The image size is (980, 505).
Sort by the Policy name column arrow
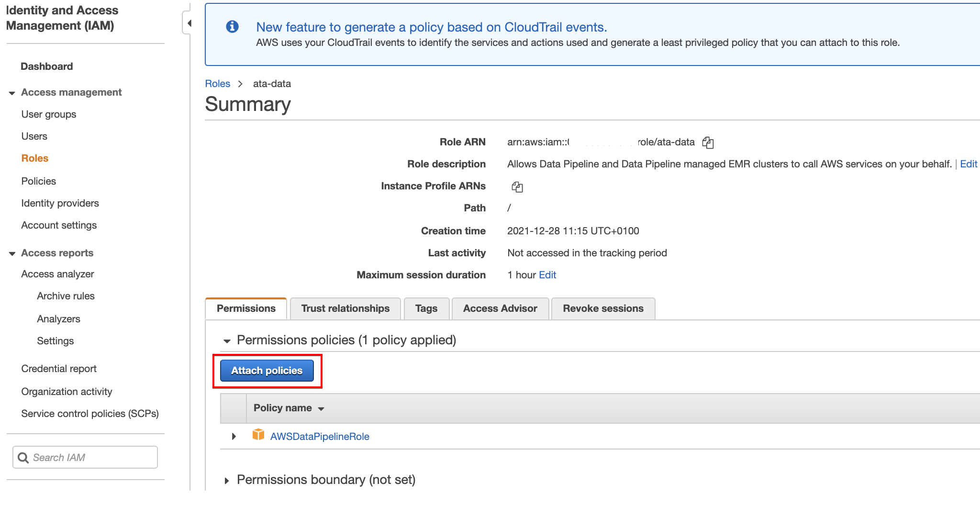pyautogui.click(x=321, y=409)
